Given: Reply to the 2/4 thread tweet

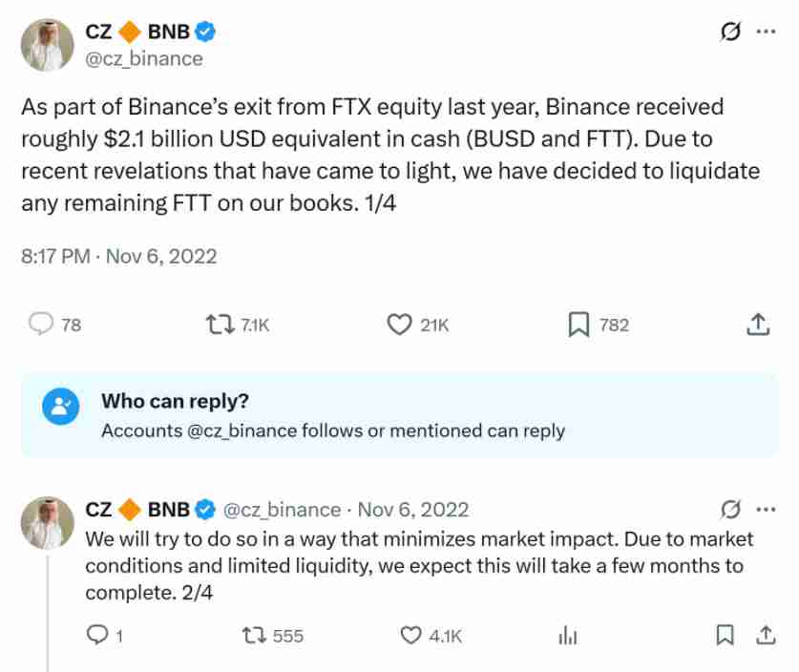Looking at the screenshot, I should (97, 635).
